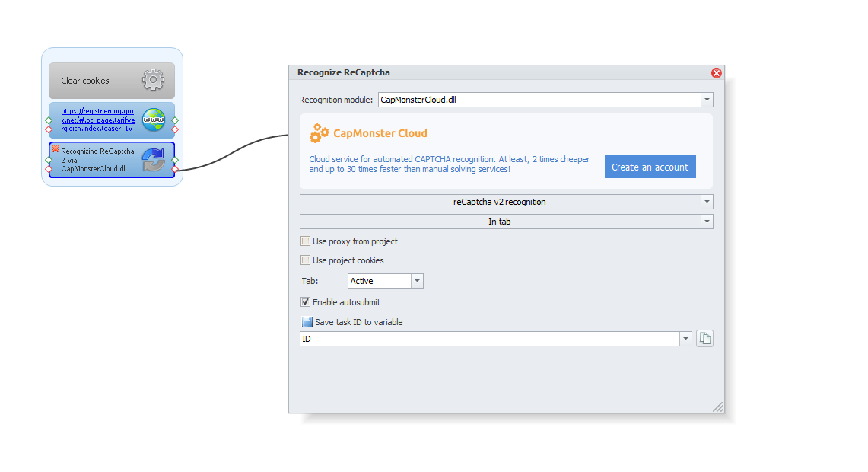Open the Tab Active dropdown

point(418,281)
